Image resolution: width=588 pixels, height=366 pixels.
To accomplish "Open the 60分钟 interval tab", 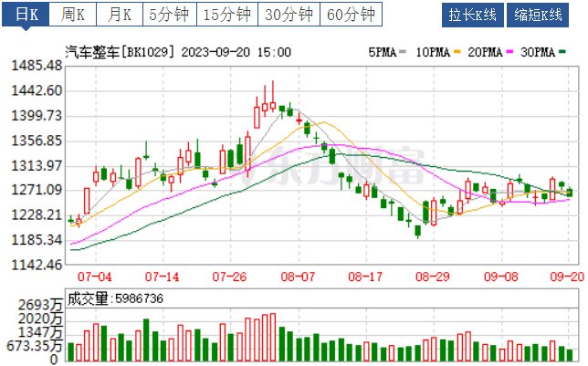I will (351, 15).
